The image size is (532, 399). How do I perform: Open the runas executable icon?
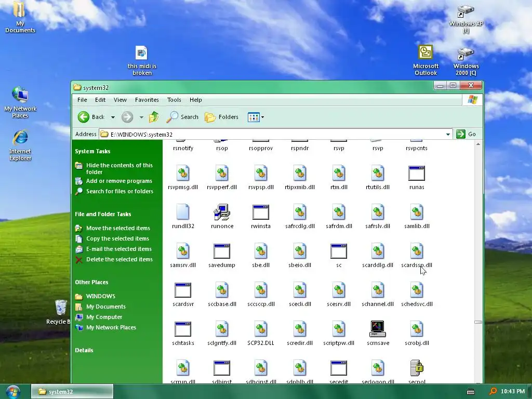pyautogui.click(x=417, y=174)
